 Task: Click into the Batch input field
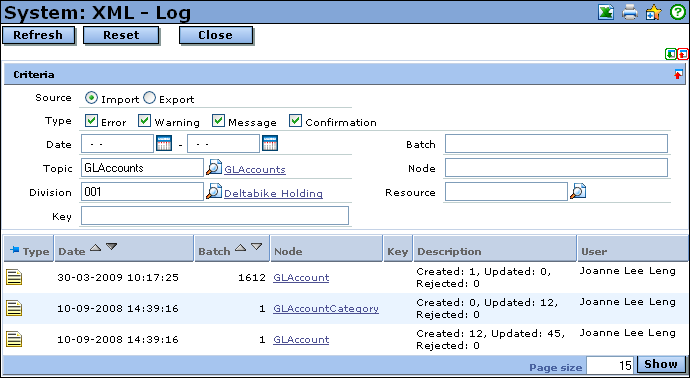coord(556,144)
